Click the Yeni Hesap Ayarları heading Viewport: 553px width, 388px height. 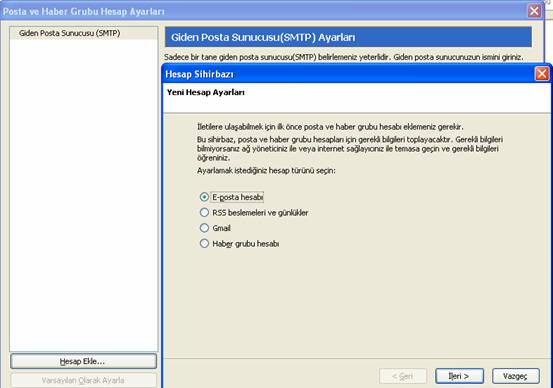pos(206,92)
